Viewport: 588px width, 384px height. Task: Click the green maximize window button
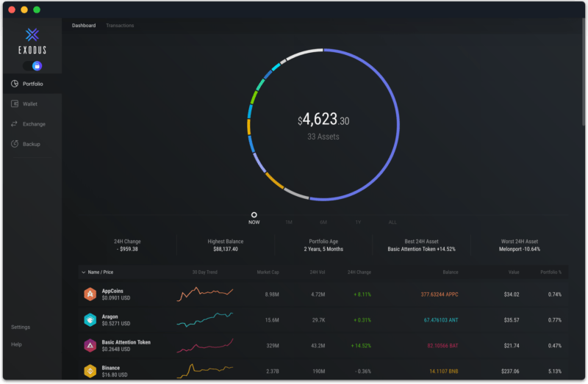tap(37, 10)
